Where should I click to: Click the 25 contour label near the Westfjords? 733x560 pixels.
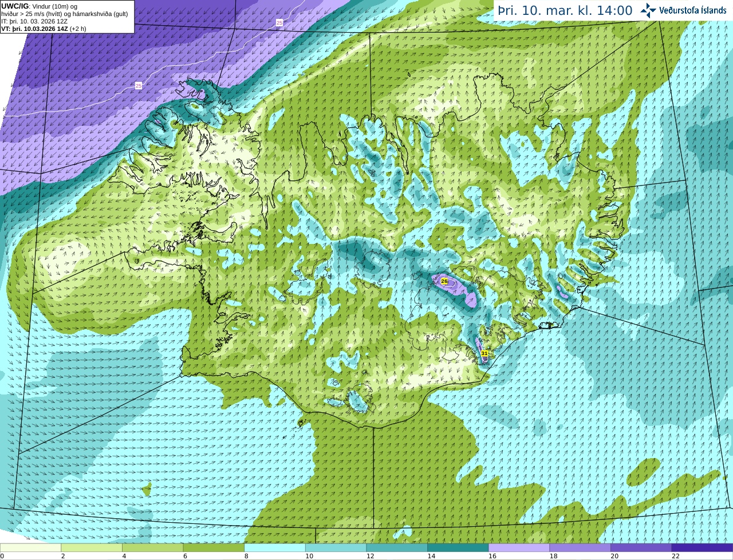[139, 85]
